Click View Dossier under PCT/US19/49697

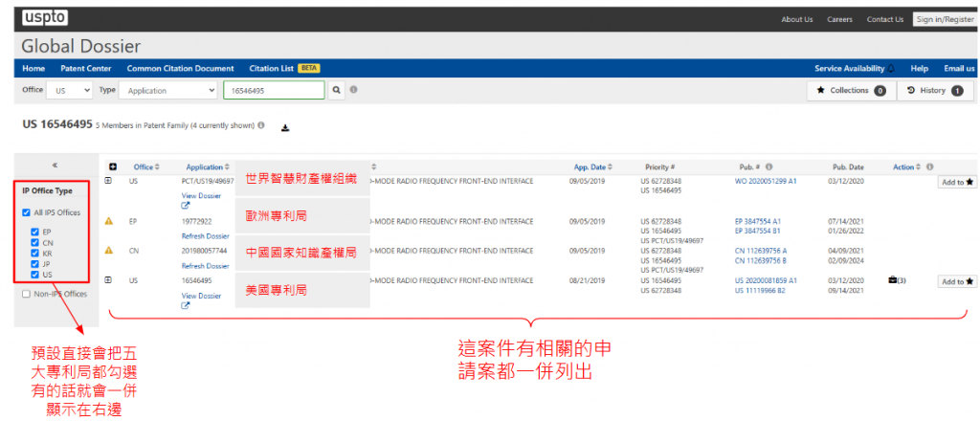tap(201, 195)
